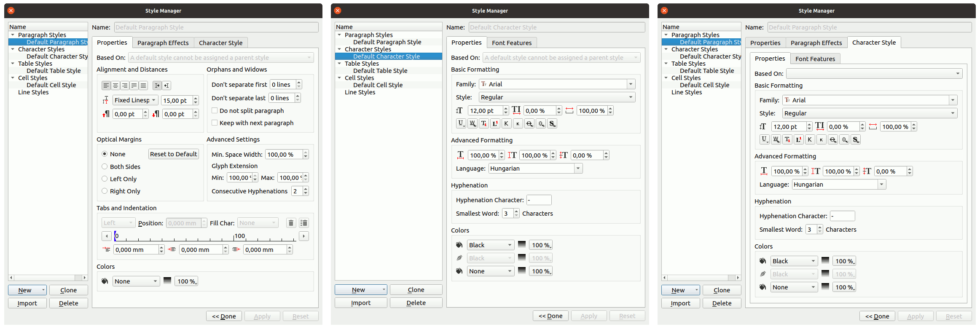This screenshot has height=329, width=980.
Task: Check Keep with next paragraph
Action: point(215,123)
